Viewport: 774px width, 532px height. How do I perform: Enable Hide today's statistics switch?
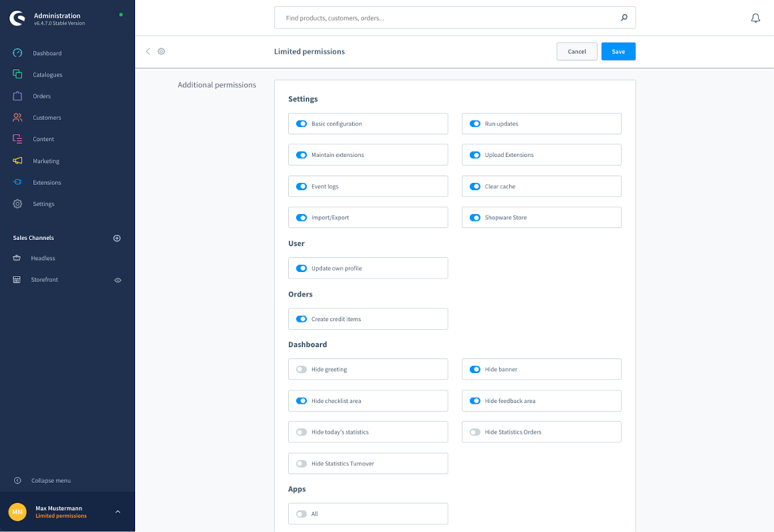pyautogui.click(x=301, y=432)
